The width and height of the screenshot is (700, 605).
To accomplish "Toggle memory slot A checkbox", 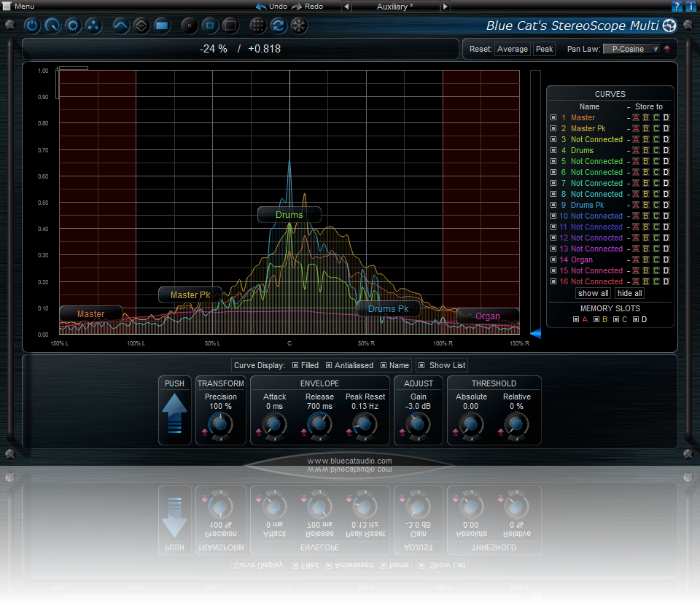I will coord(576,319).
